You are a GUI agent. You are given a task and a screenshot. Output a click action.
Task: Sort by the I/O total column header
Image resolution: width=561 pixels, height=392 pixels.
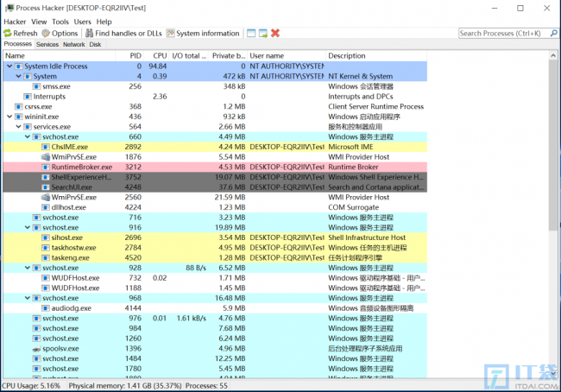[x=188, y=56]
